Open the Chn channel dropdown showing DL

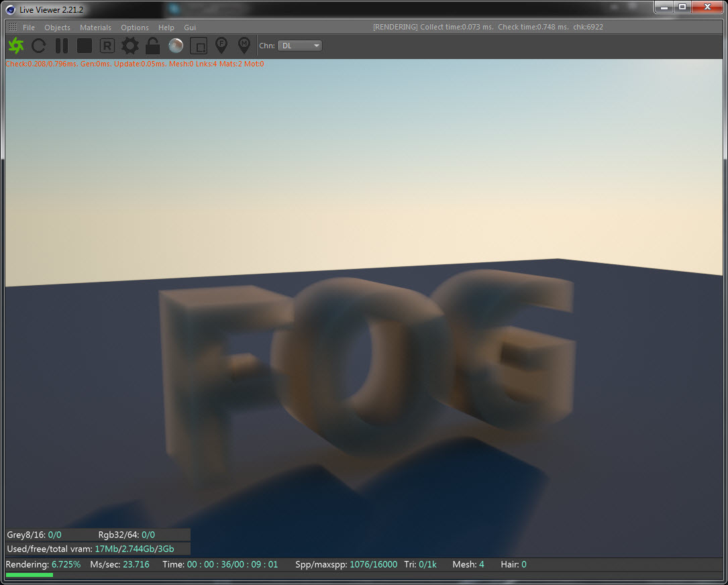click(x=299, y=46)
